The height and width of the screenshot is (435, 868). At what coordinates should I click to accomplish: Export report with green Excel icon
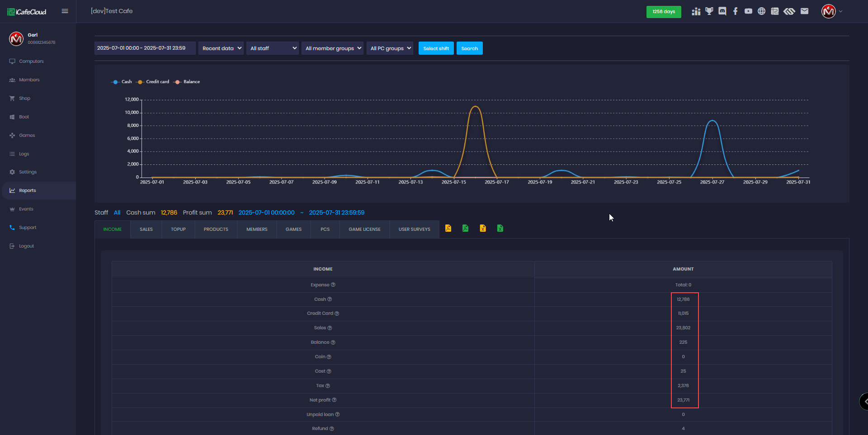pos(500,229)
